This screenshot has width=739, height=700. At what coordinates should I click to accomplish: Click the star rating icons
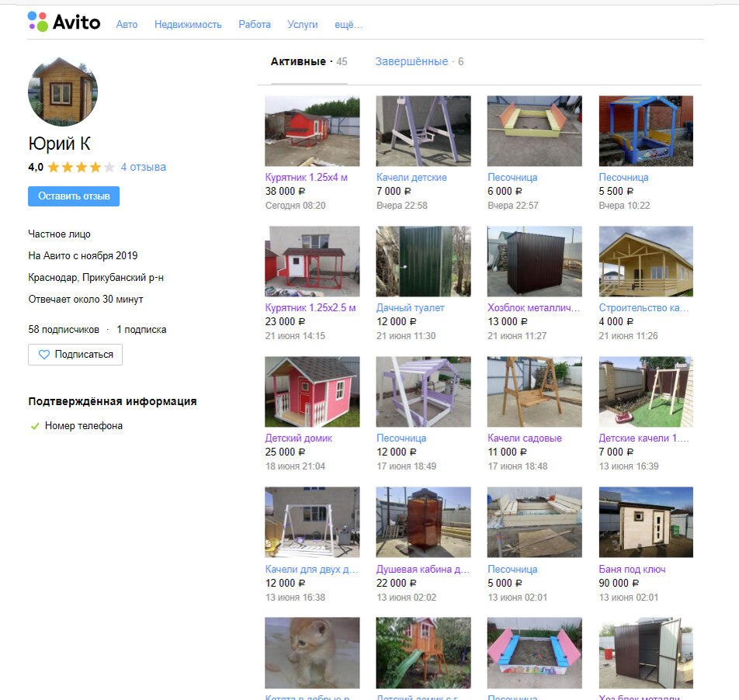coord(81,167)
